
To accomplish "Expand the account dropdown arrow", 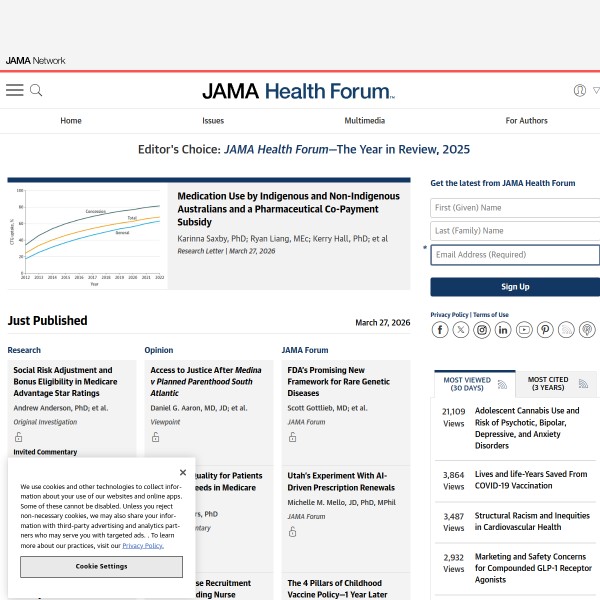I will [x=596, y=90].
